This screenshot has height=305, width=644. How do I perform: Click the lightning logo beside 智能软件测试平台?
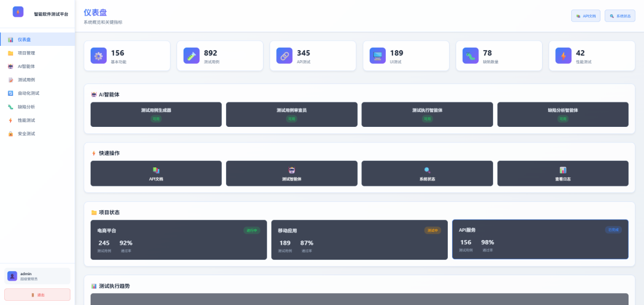[18, 12]
